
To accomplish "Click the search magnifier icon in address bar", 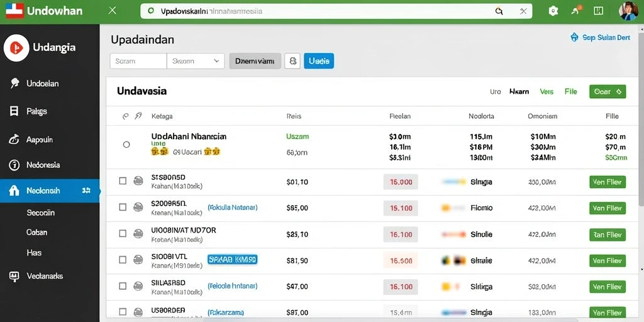I will [x=499, y=11].
